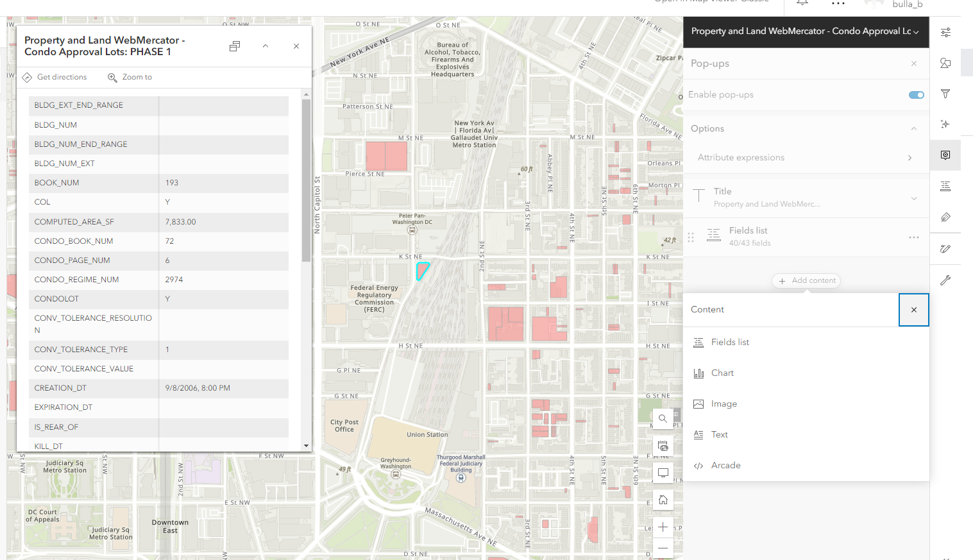Select Chart from Content menu
The width and height of the screenshot is (973, 560).
[x=722, y=373]
